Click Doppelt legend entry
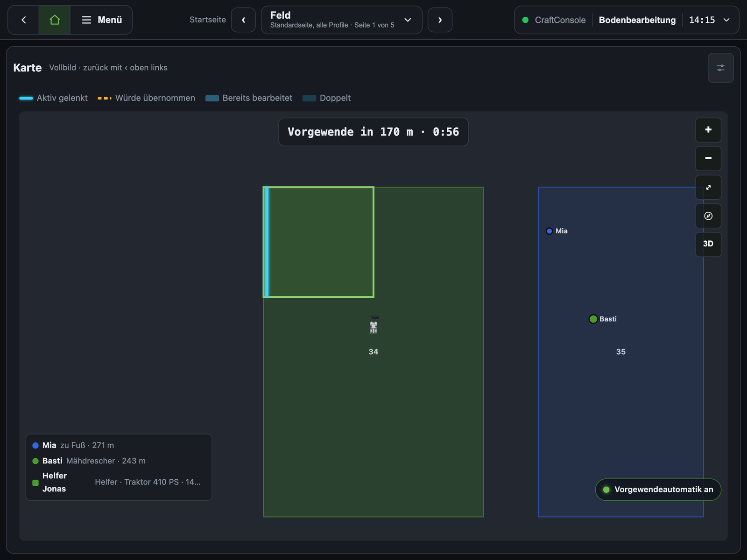Image resolution: width=747 pixels, height=560 pixels. [x=326, y=98]
